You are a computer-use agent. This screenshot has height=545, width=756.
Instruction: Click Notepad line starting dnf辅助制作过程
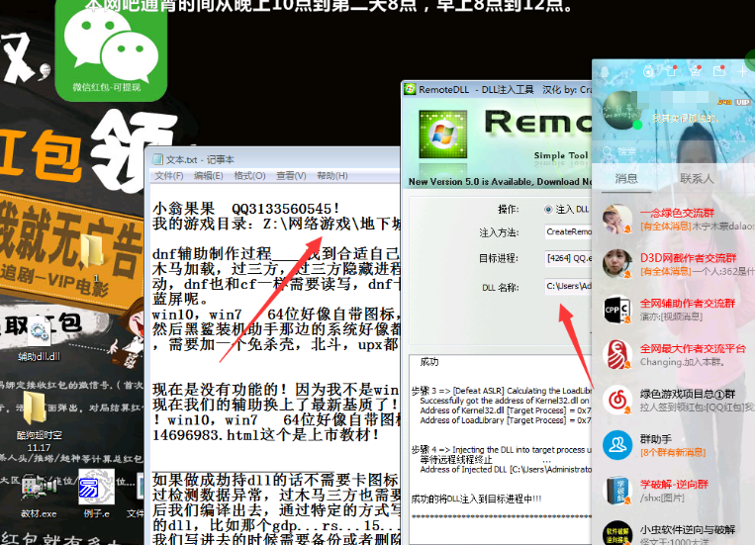pyautogui.click(x=276, y=253)
